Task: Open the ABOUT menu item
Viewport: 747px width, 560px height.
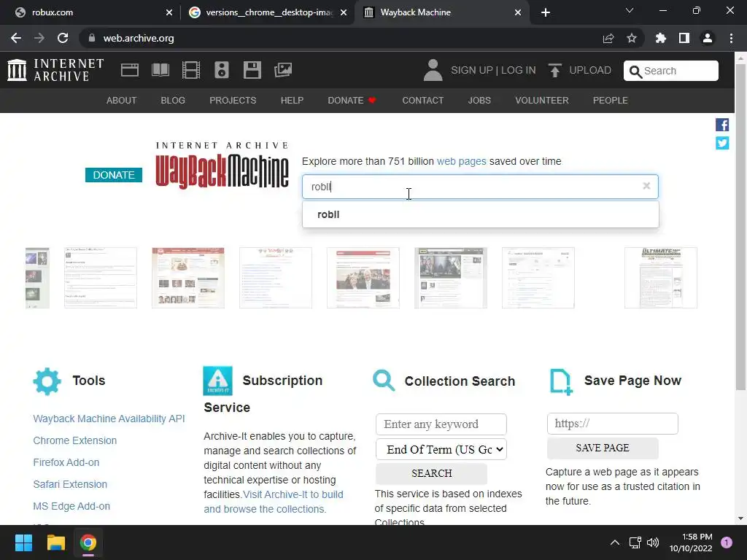Action: [122, 101]
